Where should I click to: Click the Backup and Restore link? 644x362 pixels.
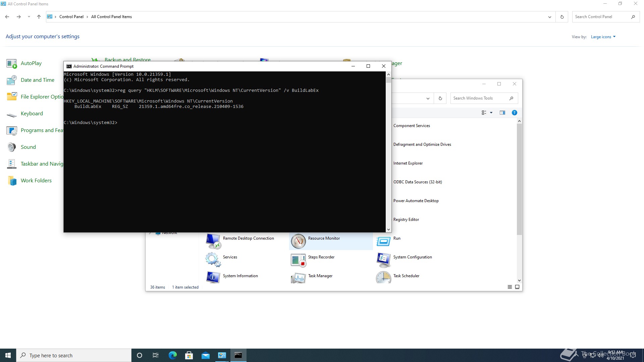pyautogui.click(x=127, y=59)
